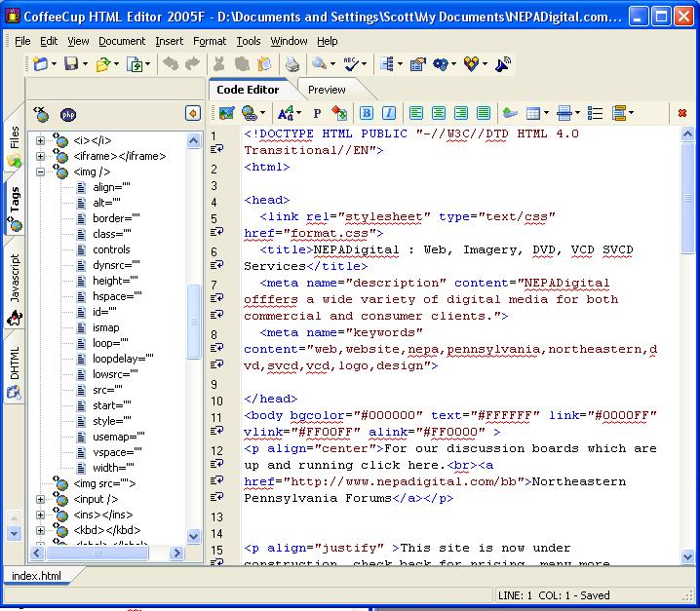This screenshot has width=700, height=611.
Task: Expand the <kbd></kbd> tag node
Action: pos(40,530)
